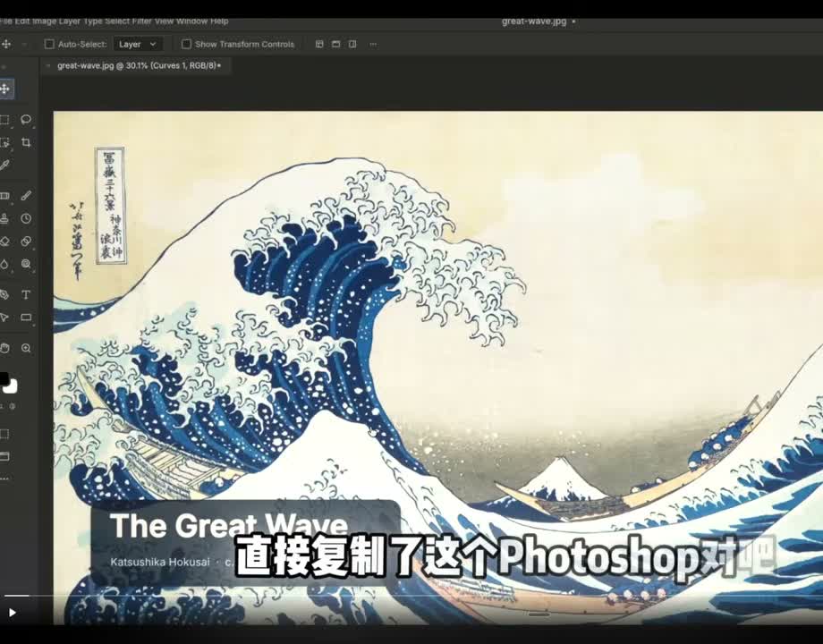Select the Brush tool
Screen dimensions: 823x644
tap(26, 196)
